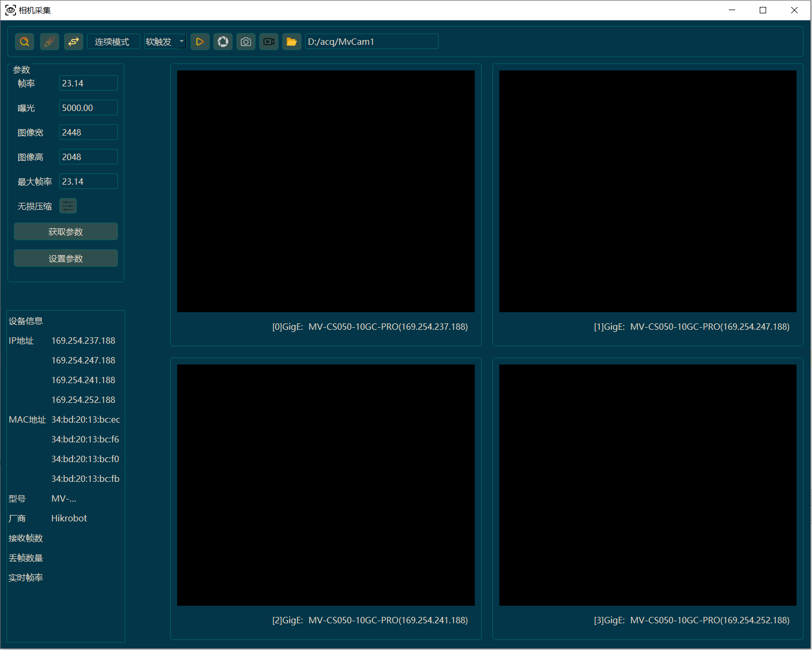Click IP address 169.254.241.188 in device info
Viewport: 812px width, 650px height.
point(83,380)
